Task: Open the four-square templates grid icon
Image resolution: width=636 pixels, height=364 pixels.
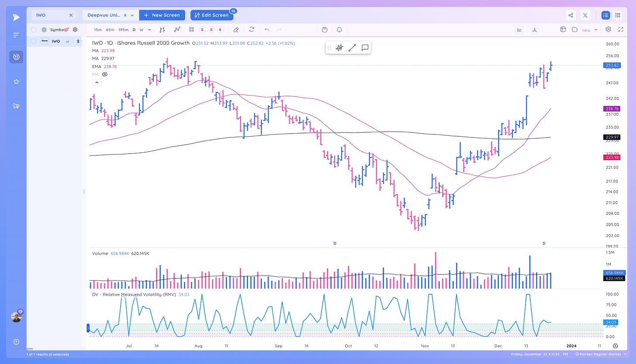Action: pyautogui.click(x=191, y=30)
